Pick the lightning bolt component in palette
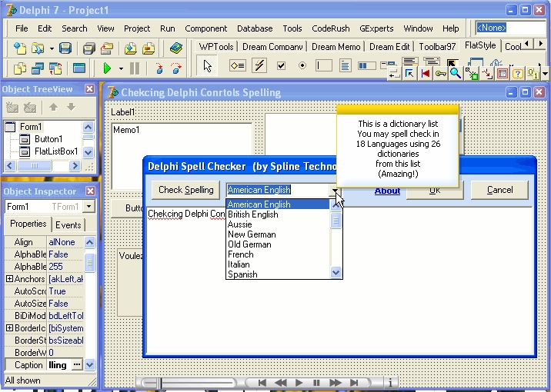The width and height of the screenshot is (551, 392). point(259,66)
